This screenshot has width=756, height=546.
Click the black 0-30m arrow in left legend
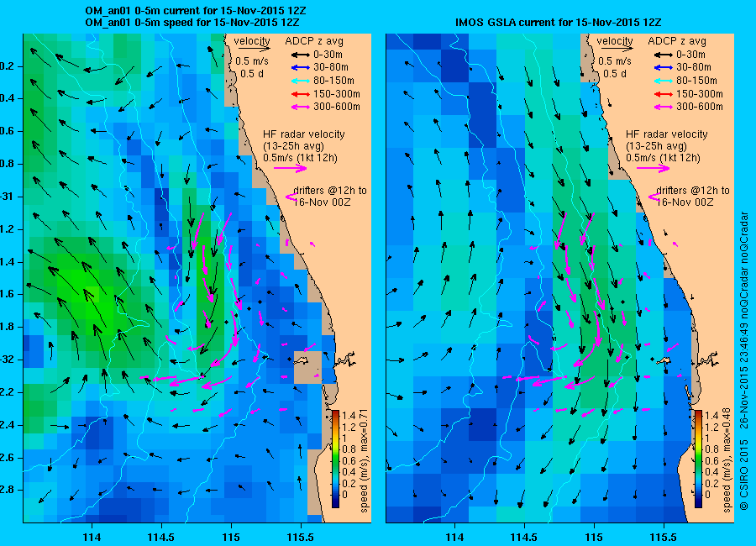coord(301,55)
